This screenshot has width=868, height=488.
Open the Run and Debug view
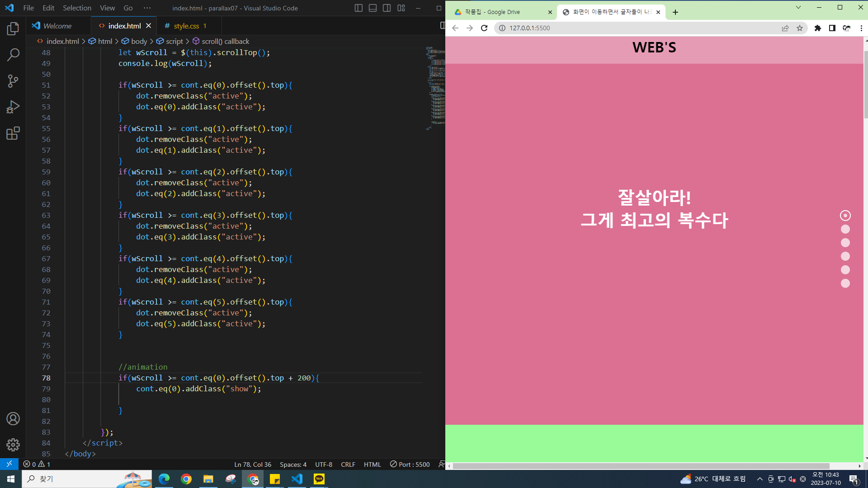(13, 107)
